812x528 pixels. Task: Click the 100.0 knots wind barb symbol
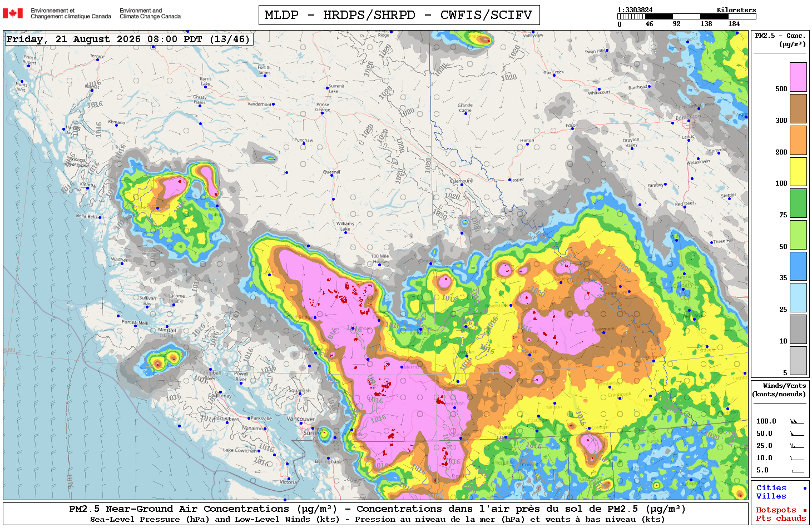coord(797,421)
